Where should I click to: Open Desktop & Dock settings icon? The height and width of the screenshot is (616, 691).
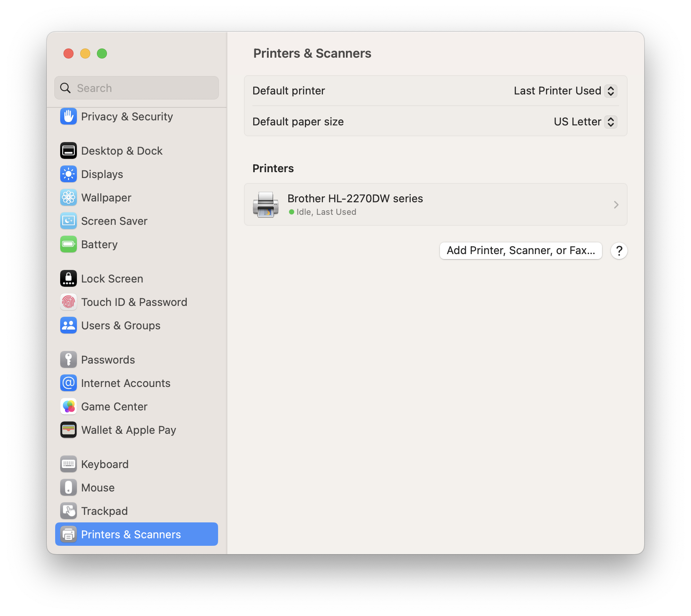pos(69,151)
